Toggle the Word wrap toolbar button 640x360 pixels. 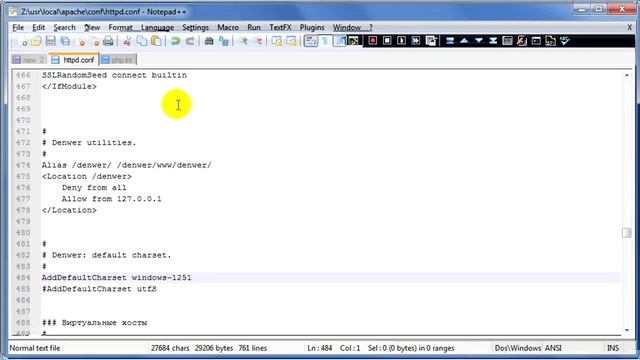[311, 41]
